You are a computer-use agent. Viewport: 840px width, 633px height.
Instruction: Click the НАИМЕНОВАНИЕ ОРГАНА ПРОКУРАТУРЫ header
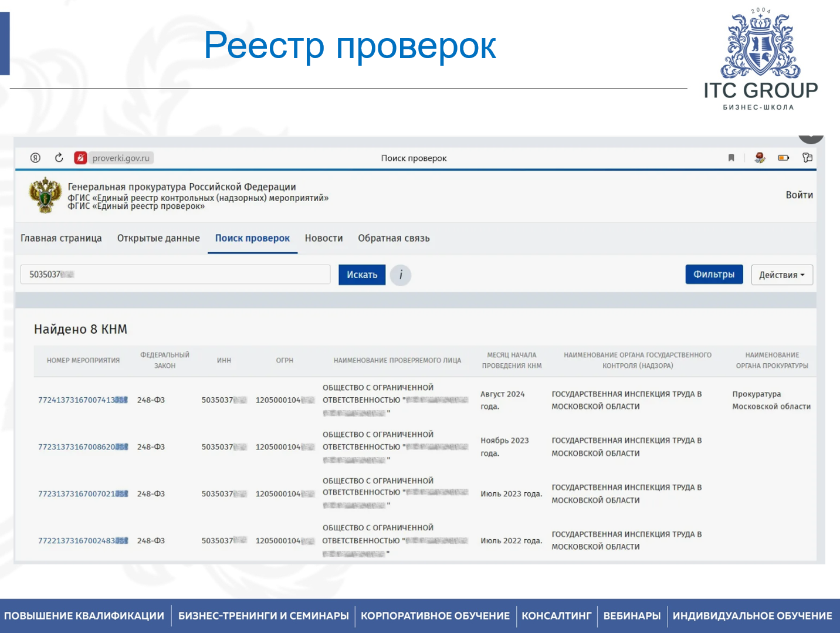pos(772,360)
